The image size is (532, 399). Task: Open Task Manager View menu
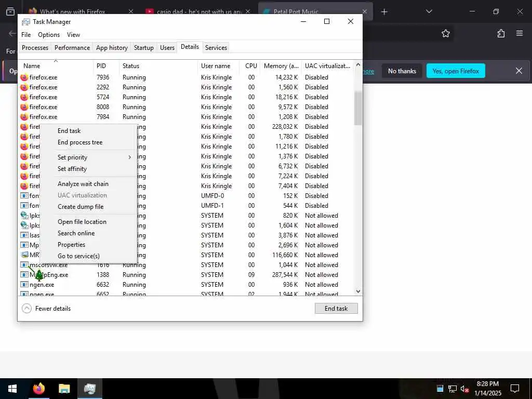click(73, 35)
